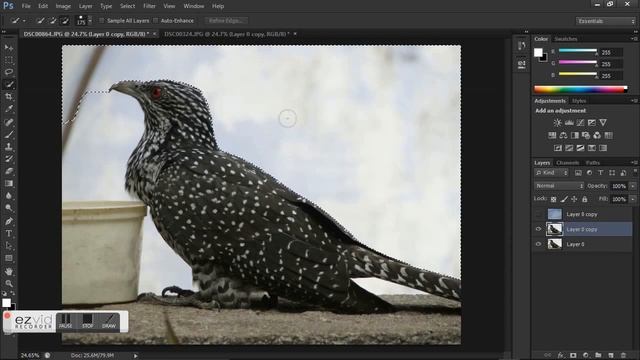
Task: Click ezvid Stop button
Action: [87, 321]
